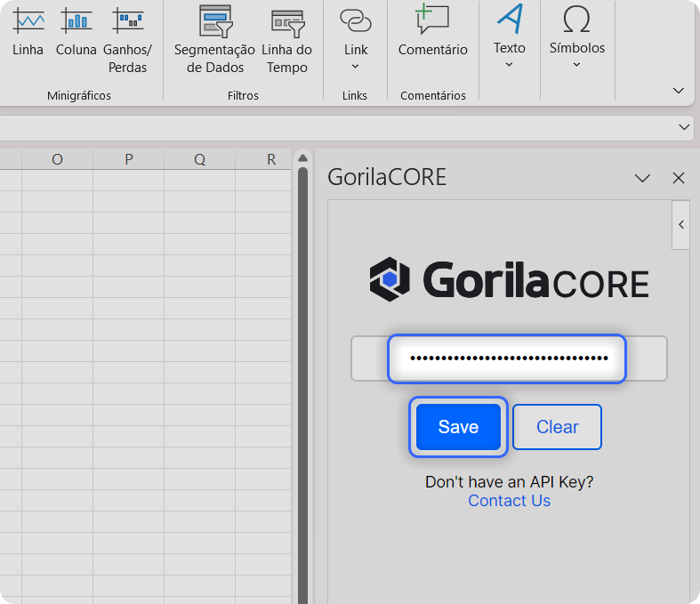The height and width of the screenshot is (604, 700).
Task: Clear the API key field
Action: click(x=557, y=427)
